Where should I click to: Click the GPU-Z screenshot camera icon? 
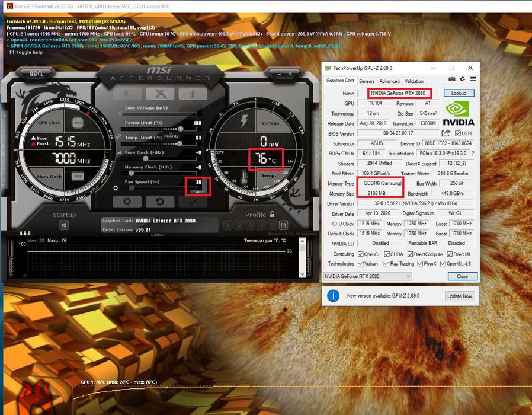pos(451,79)
